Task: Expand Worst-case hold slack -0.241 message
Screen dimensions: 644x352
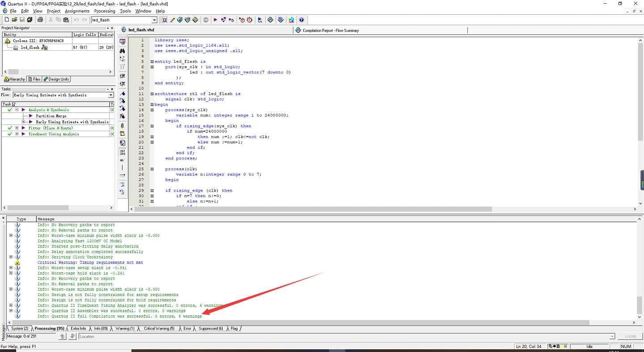Action: click(x=11, y=273)
